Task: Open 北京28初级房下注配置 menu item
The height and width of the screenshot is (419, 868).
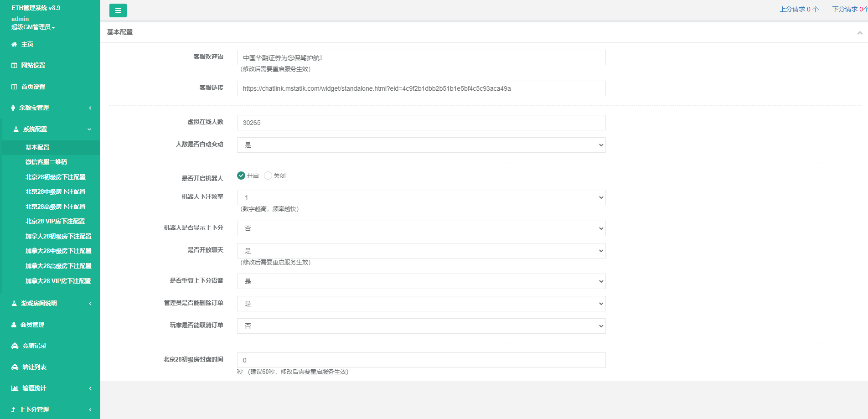Action: coord(55,177)
